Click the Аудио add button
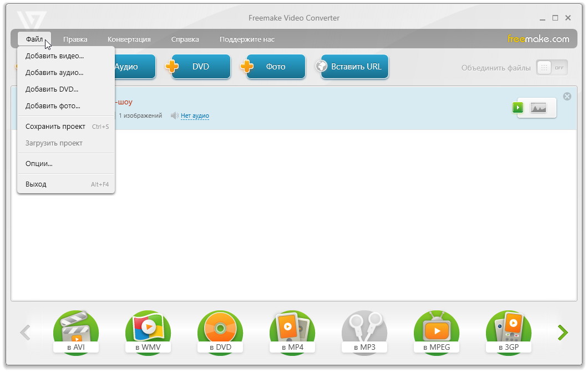588x372 pixels. pos(135,67)
